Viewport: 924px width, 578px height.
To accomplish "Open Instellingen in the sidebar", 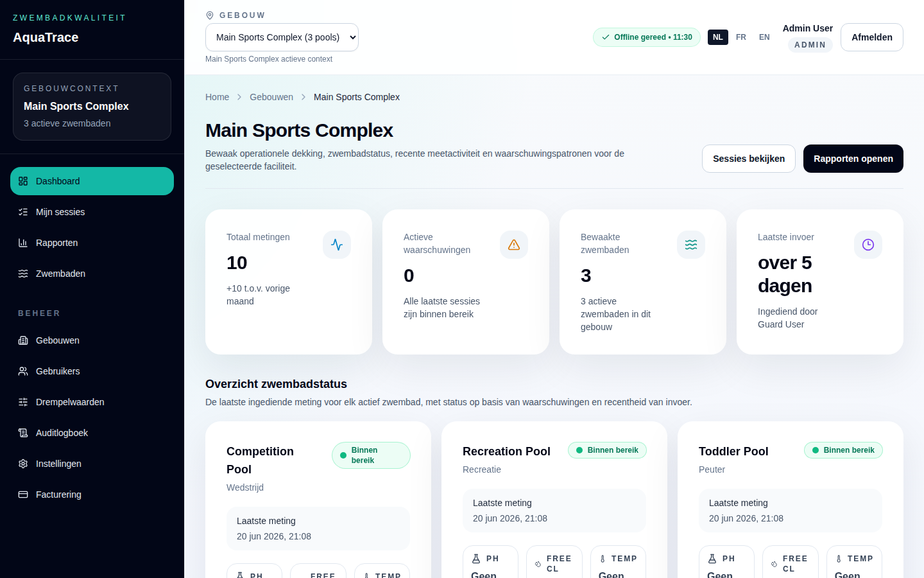I will pos(92,464).
